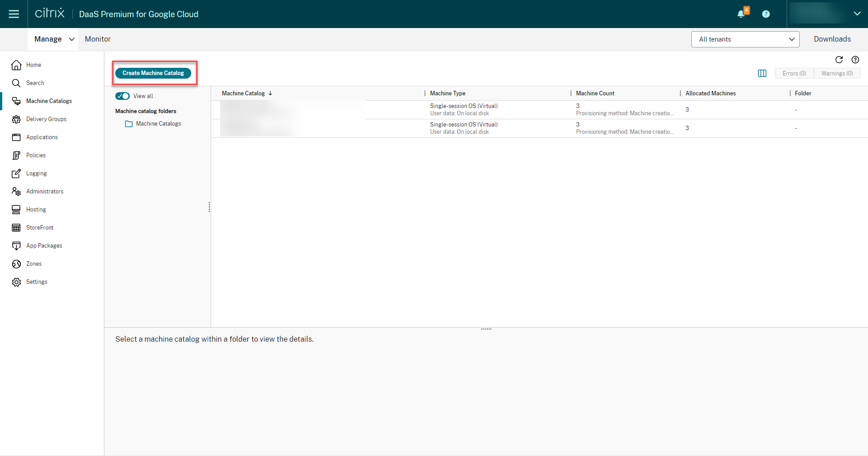
Task: Sort by Folder column header
Action: [803, 94]
